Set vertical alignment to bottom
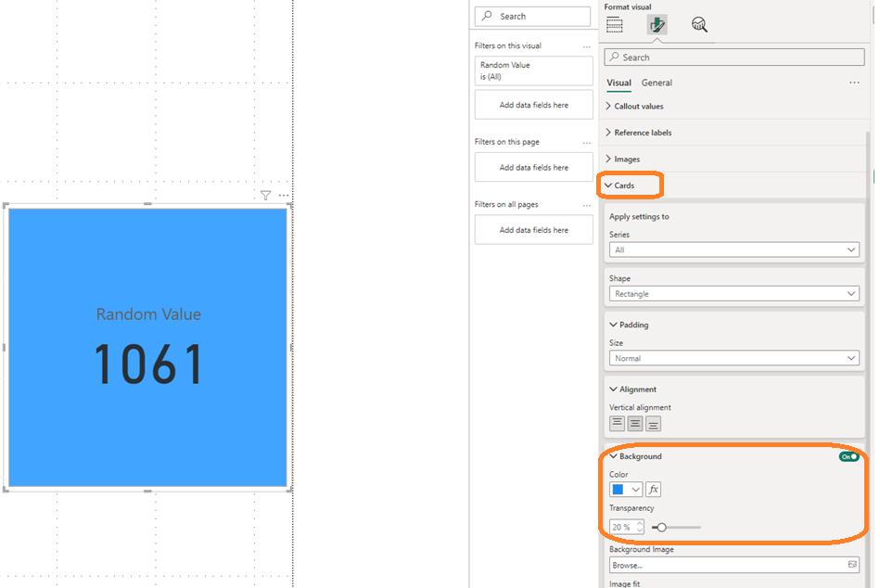This screenshot has height=588, width=880. pyautogui.click(x=653, y=423)
